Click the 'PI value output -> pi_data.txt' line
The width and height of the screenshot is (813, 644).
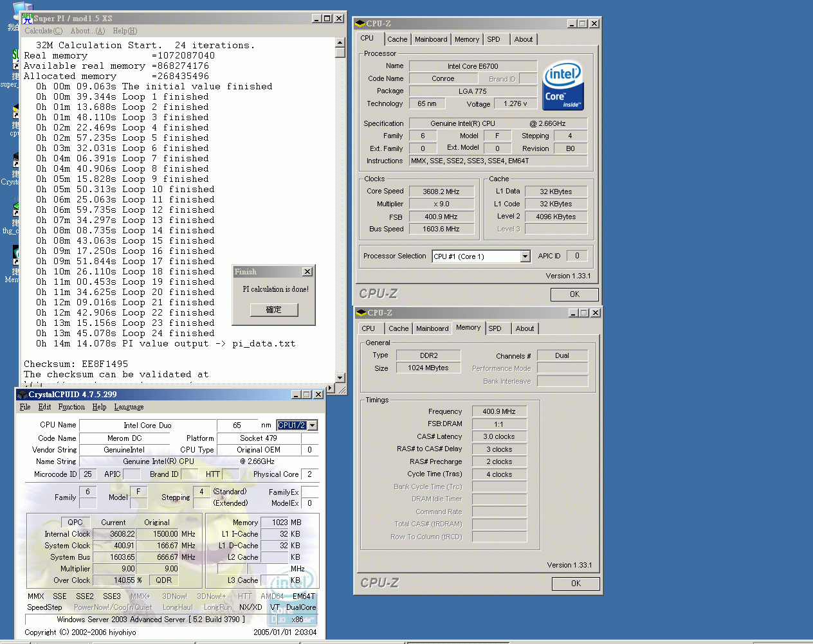166,344
